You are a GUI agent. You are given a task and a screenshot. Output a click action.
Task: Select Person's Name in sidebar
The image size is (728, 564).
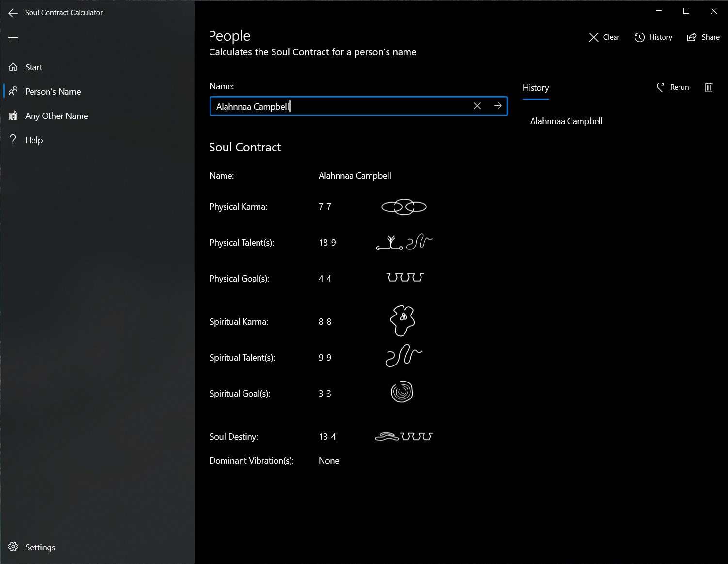click(53, 92)
